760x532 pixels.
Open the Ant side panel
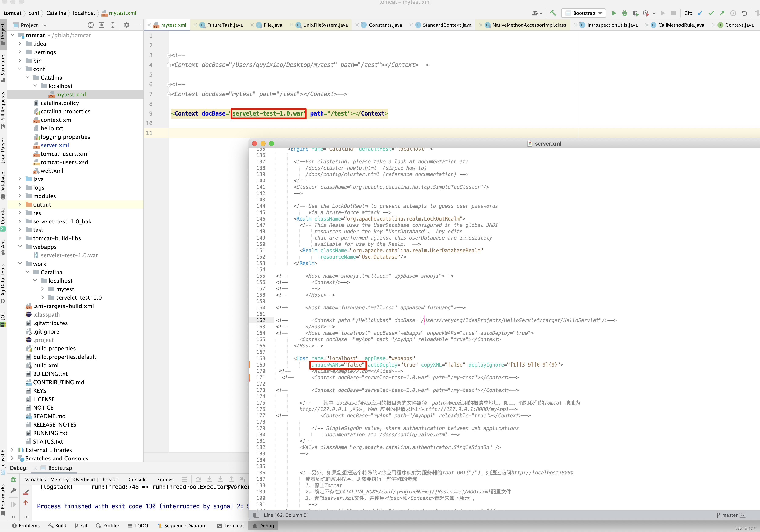click(3, 247)
